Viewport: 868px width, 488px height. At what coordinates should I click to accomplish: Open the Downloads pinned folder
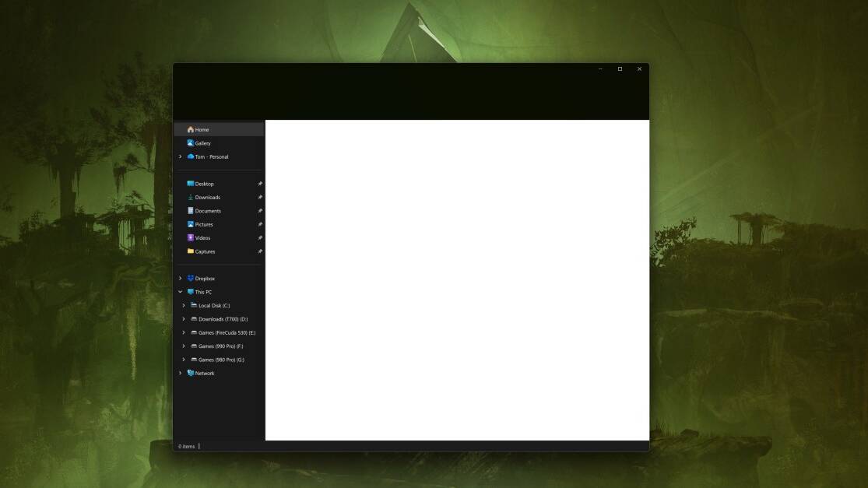(x=207, y=198)
